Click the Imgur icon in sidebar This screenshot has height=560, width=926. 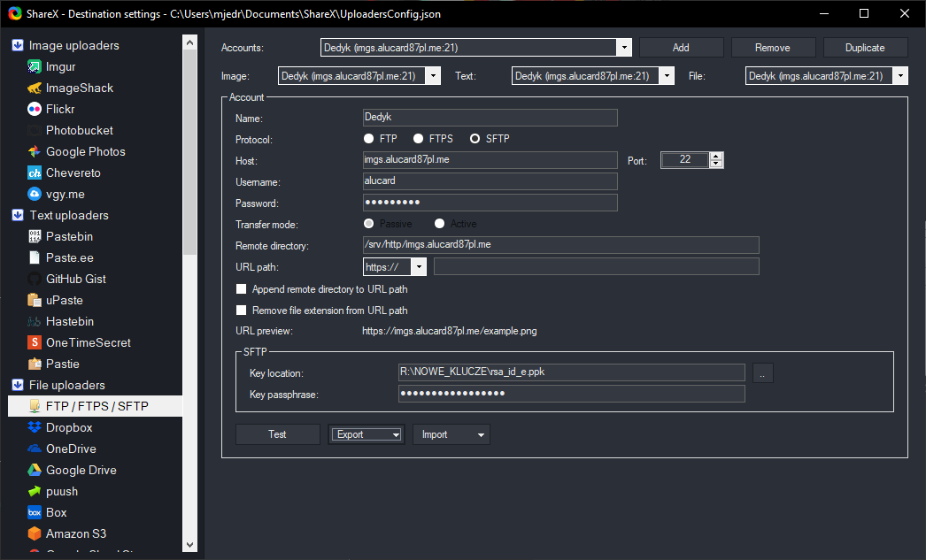[x=35, y=66]
